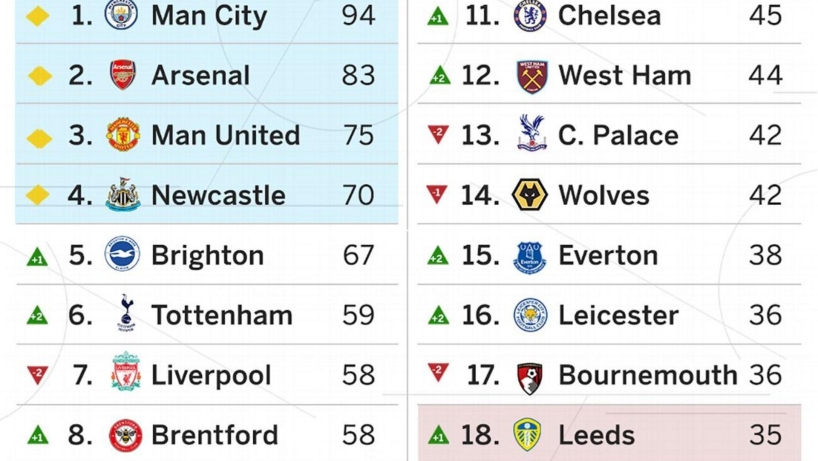The image size is (818, 461).
Task: Click the Wolves club crest
Action: point(530,195)
